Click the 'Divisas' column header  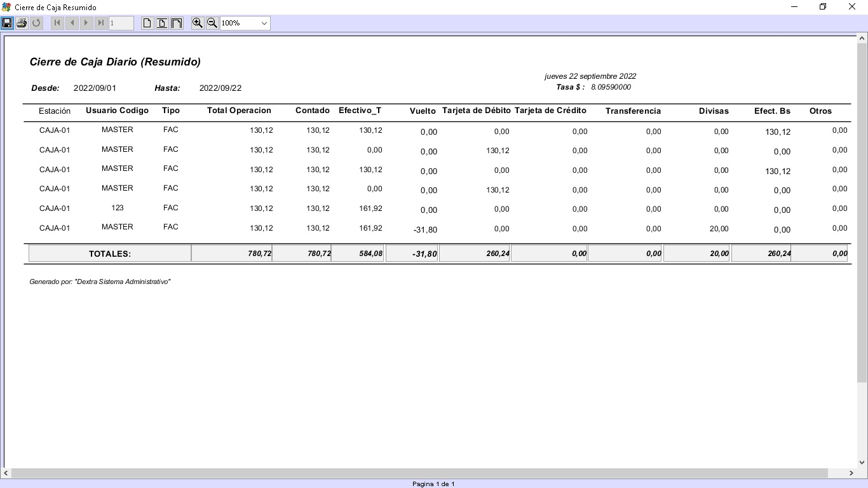(714, 111)
